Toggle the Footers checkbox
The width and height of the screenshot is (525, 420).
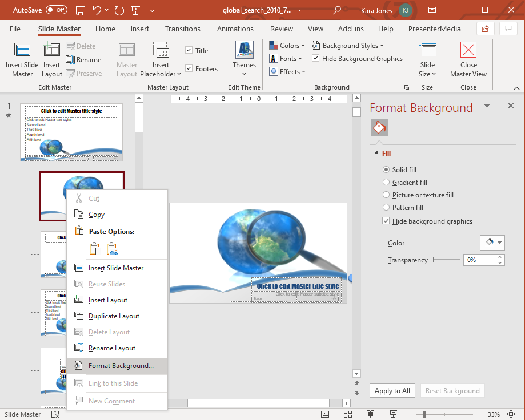[x=189, y=68]
